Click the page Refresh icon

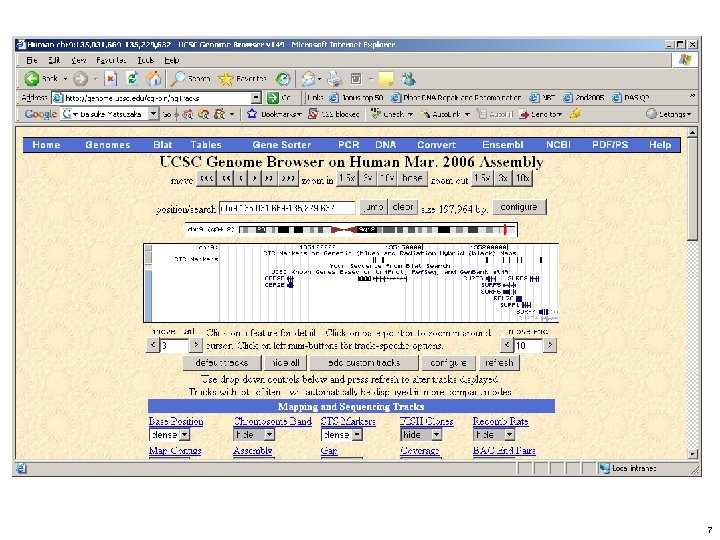point(132,79)
